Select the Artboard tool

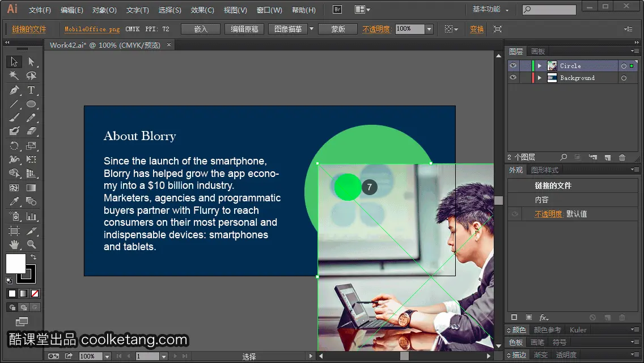14,231
